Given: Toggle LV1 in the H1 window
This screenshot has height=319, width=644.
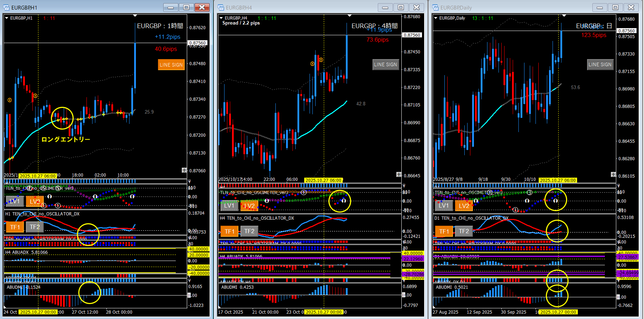Looking at the screenshot, I should pyautogui.click(x=15, y=202).
